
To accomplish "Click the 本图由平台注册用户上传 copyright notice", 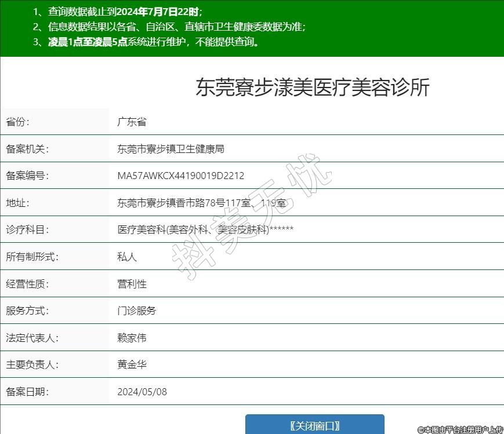I will pos(460,429).
